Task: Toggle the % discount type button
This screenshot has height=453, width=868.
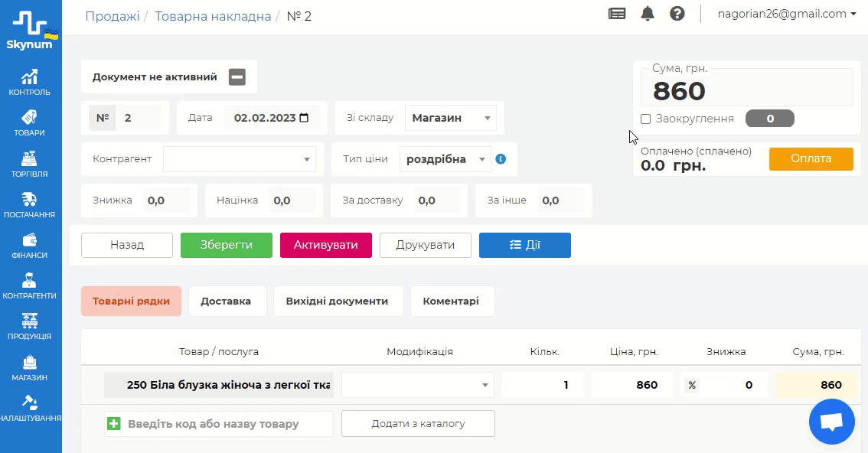Action: click(x=692, y=385)
